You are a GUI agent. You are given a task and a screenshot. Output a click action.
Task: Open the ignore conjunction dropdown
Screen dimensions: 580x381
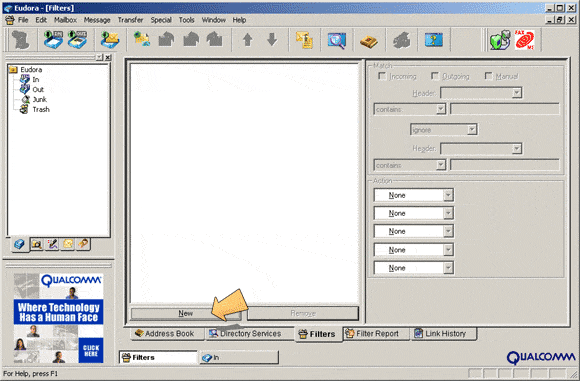(x=444, y=129)
